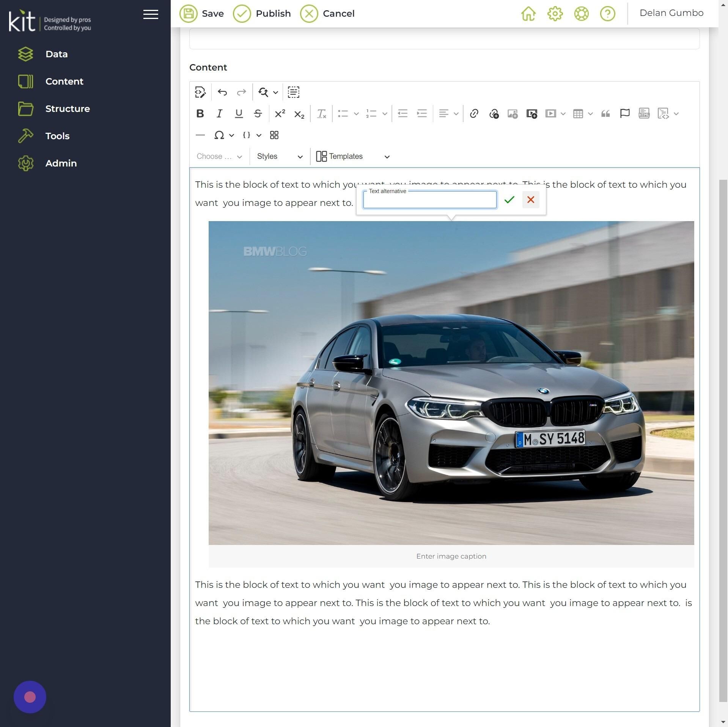The image size is (728, 727).
Task: Open the help question mark icon
Action: coord(607,14)
